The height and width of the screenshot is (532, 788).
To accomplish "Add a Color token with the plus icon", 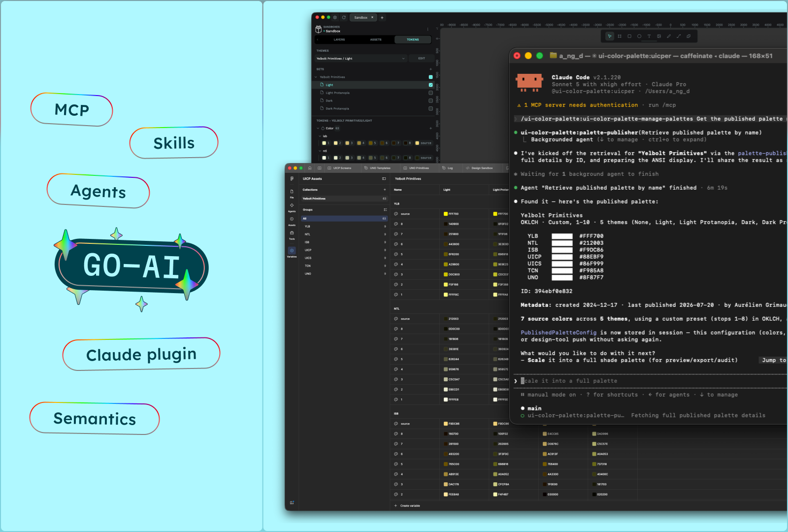I will coord(430,128).
